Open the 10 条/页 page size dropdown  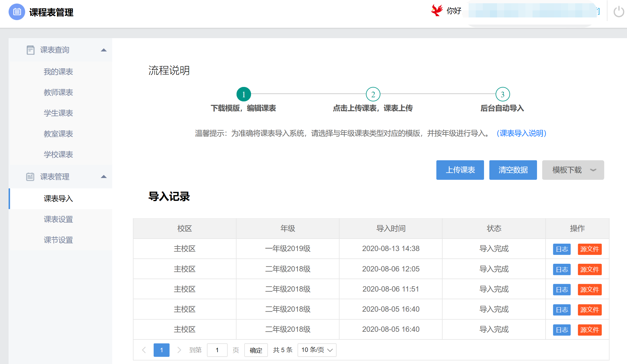[x=317, y=350]
